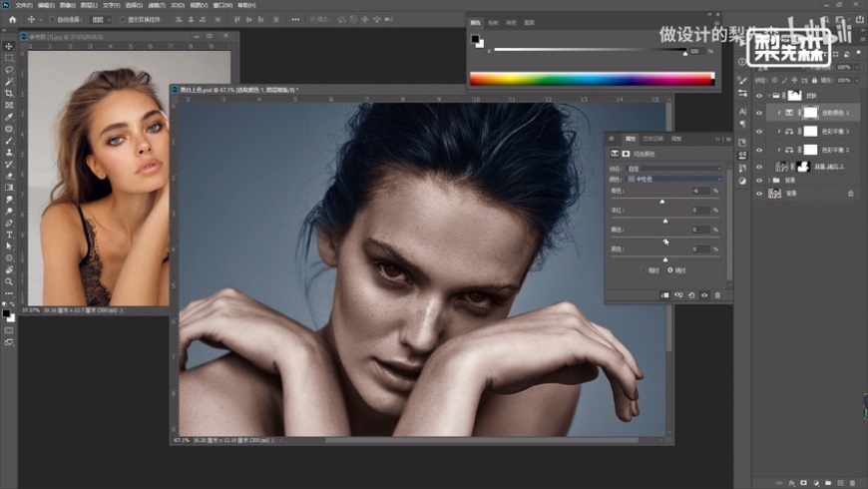Delete adjustment using trash icon in Properties
This screenshot has height=489, width=868.
717,295
